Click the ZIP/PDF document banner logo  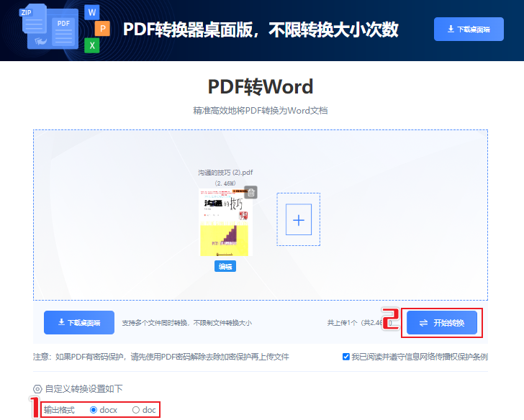click(x=50, y=27)
